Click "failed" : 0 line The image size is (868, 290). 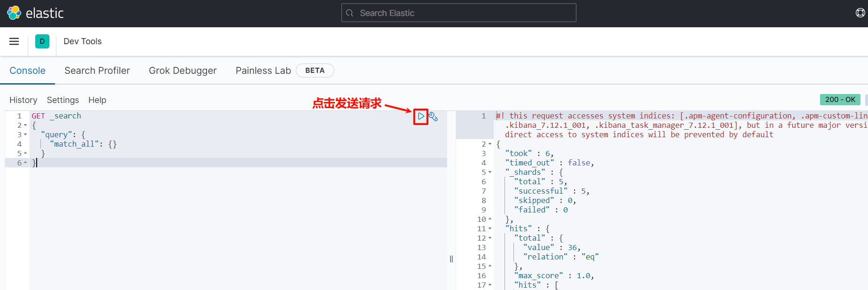click(541, 210)
